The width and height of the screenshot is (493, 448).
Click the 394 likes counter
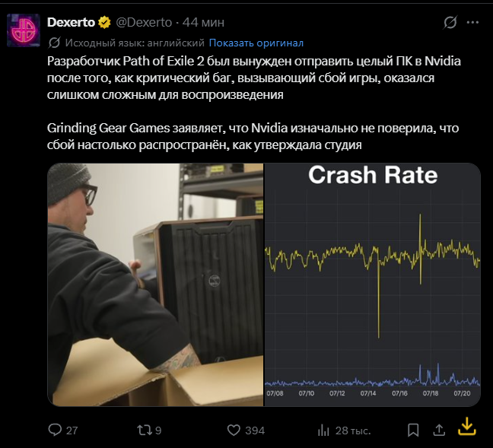tap(255, 431)
